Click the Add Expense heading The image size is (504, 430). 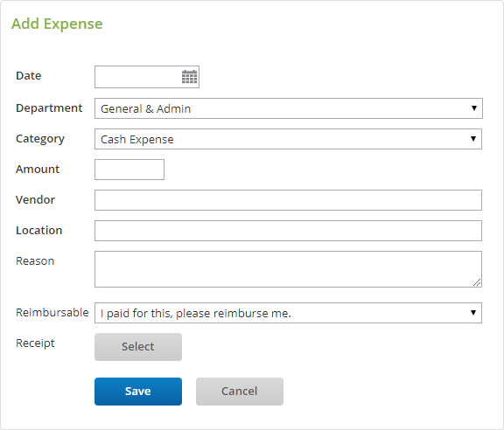point(57,24)
